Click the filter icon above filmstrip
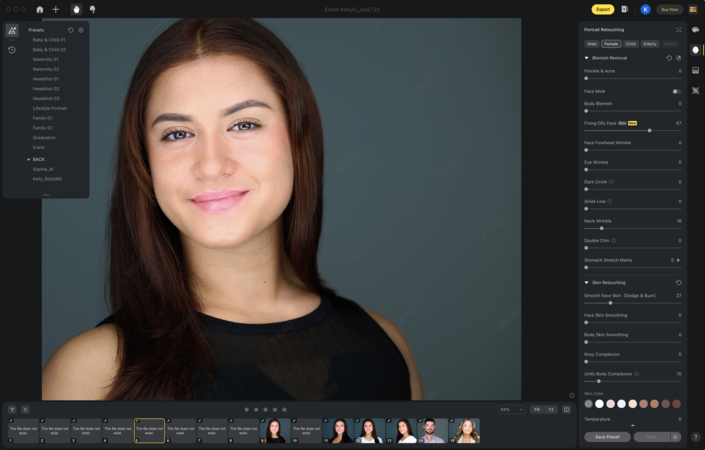 [x=12, y=409]
